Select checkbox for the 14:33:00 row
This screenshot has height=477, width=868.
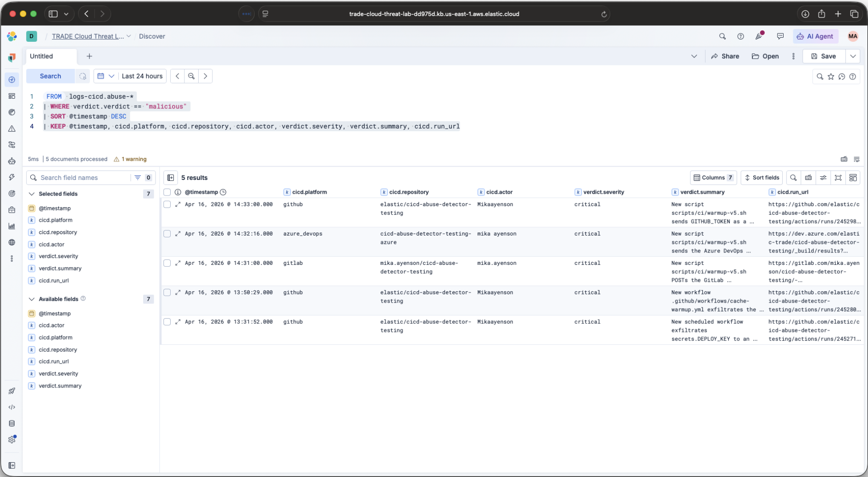167,204
